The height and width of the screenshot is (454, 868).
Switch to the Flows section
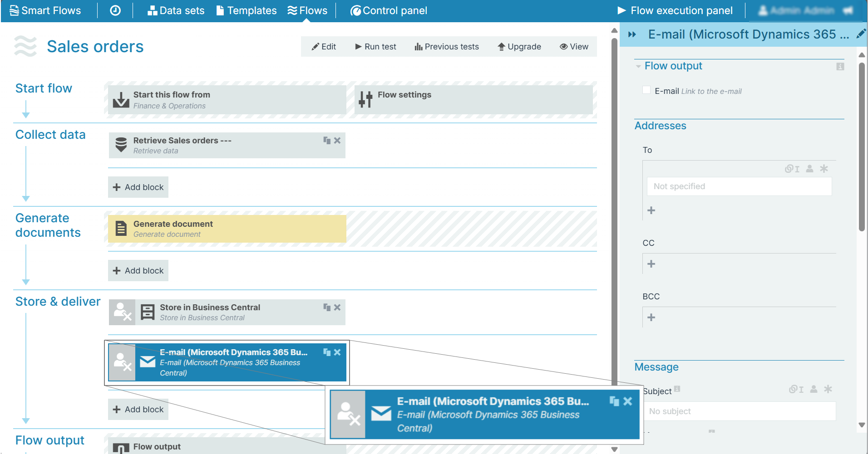307,10
